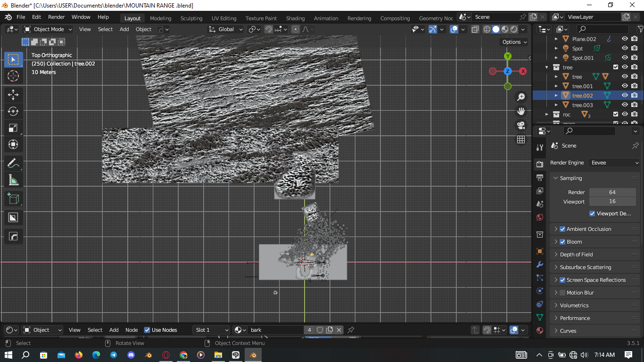Toggle Viewport Denoising checkbox
644x362 pixels.
click(x=592, y=214)
